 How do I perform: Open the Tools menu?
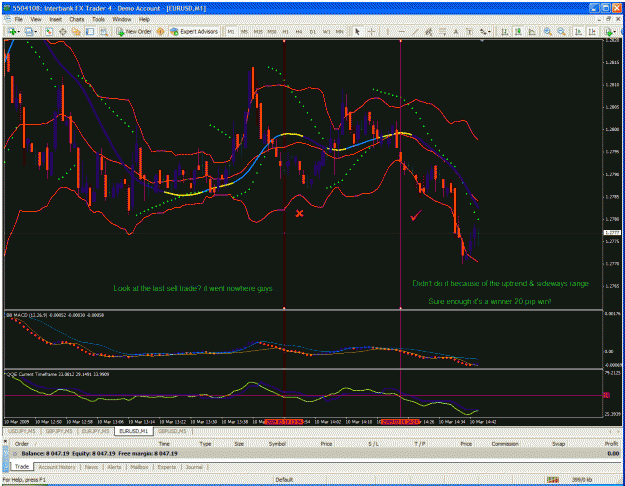tap(98, 19)
